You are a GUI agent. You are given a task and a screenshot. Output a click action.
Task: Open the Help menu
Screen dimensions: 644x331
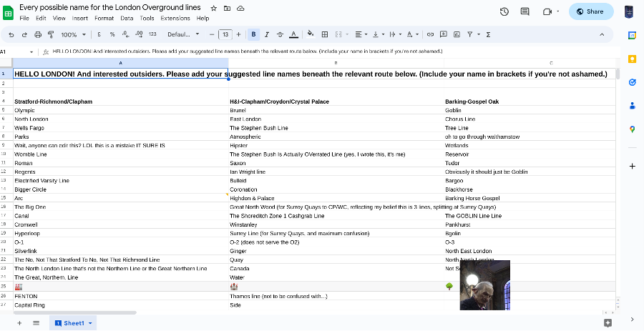click(x=203, y=18)
